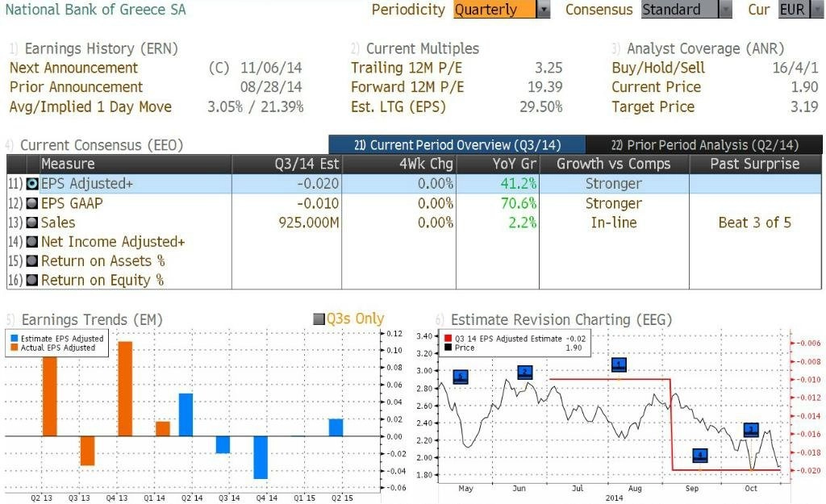Click chart event marker 5 in May
826x504 pixels.
[x=461, y=377]
